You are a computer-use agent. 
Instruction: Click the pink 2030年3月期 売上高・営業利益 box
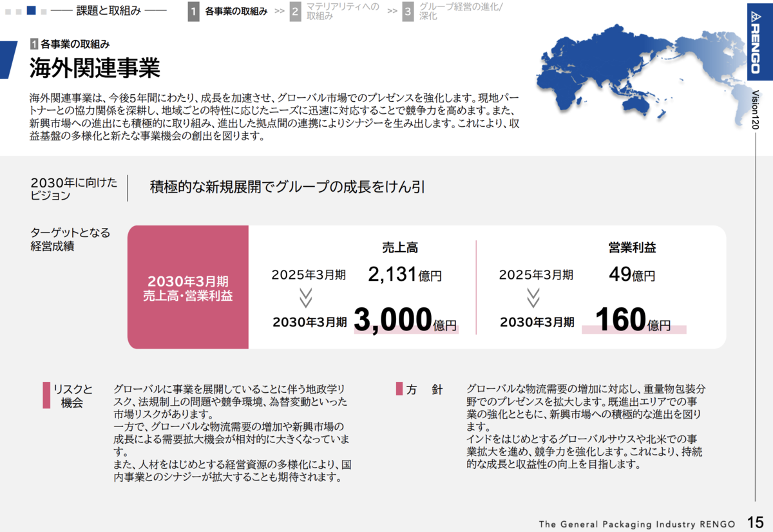[x=187, y=287]
